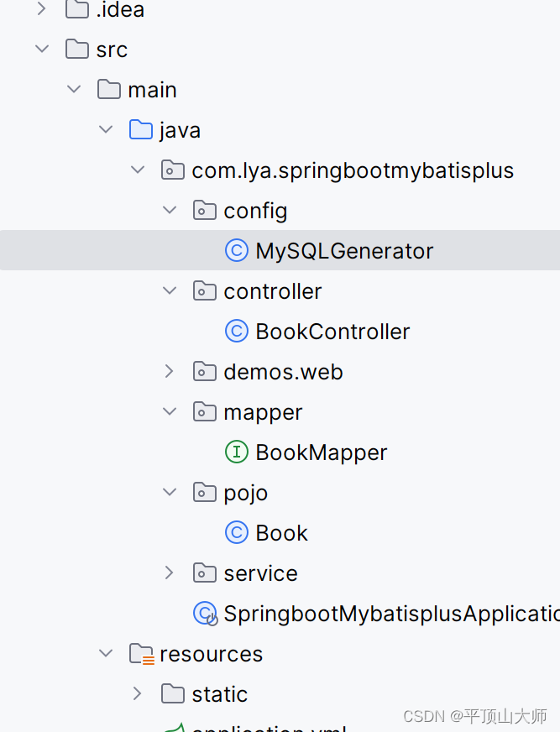Expand the service package chevron
560x732 pixels.
click(x=170, y=573)
